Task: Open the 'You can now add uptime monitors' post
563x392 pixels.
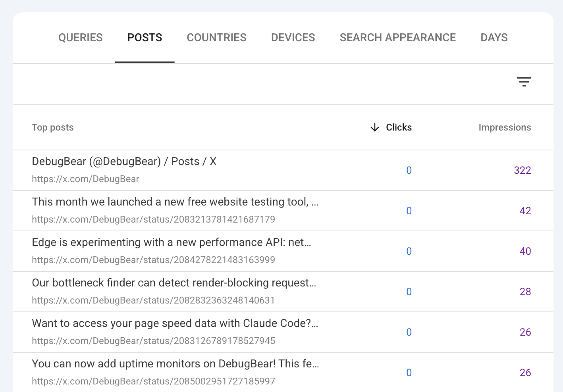Action: pyautogui.click(x=283, y=373)
